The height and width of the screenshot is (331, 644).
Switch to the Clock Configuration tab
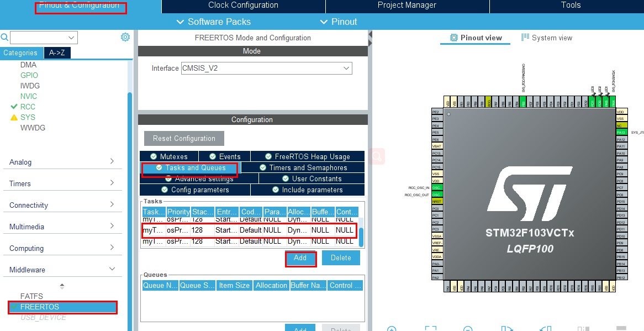pos(243,6)
